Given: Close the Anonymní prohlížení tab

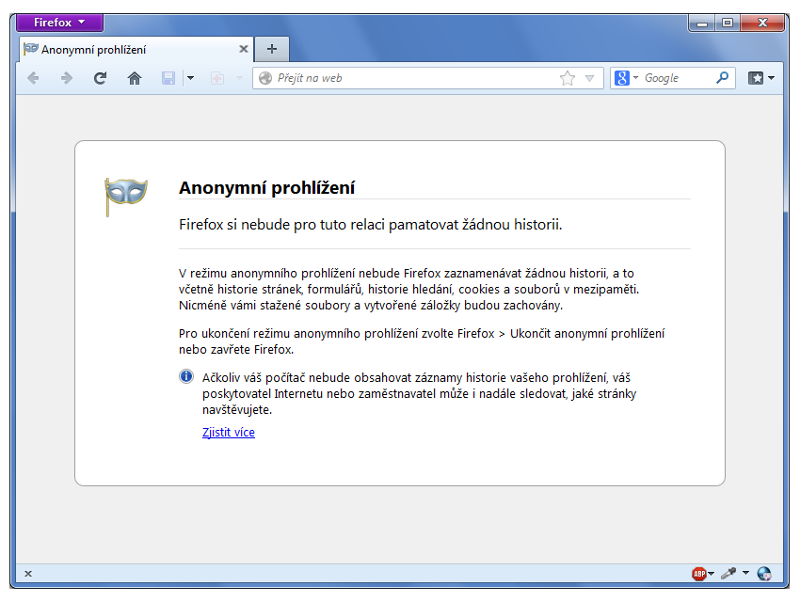Looking at the screenshot, I should pyautogui.click(x=243, y=49).
